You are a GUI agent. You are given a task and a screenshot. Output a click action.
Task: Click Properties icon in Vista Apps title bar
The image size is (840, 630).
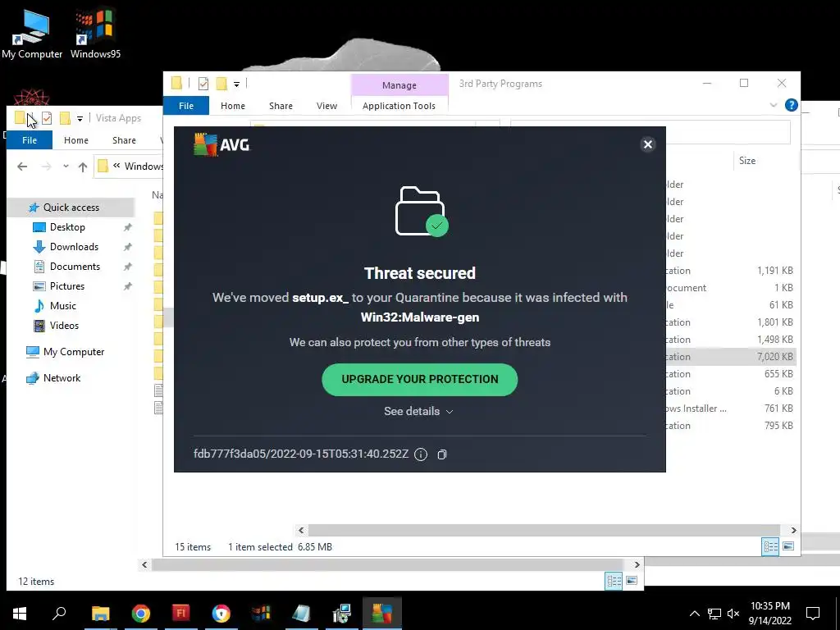click(x=47, y=118)
